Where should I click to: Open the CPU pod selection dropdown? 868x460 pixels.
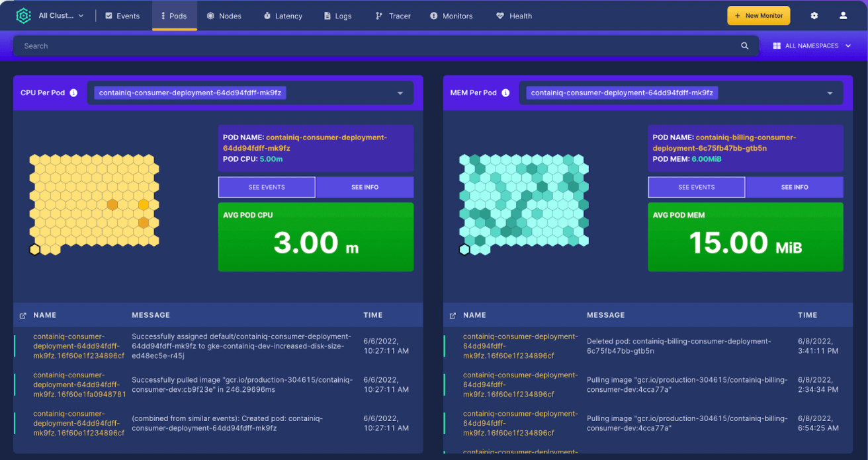pos(400,93)
